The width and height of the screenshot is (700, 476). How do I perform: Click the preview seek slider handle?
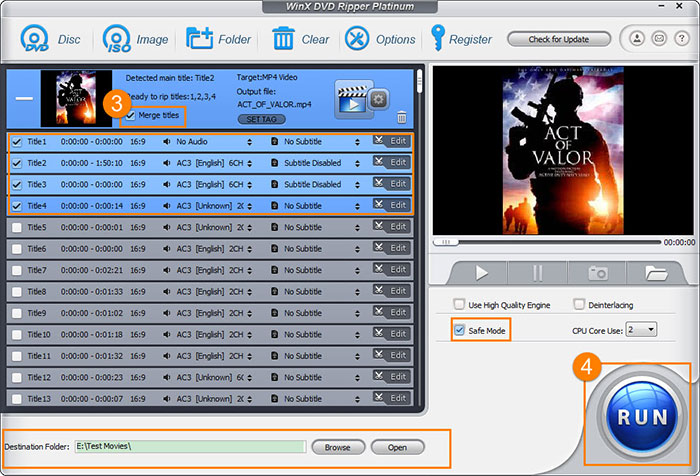(x=446, y=242)
